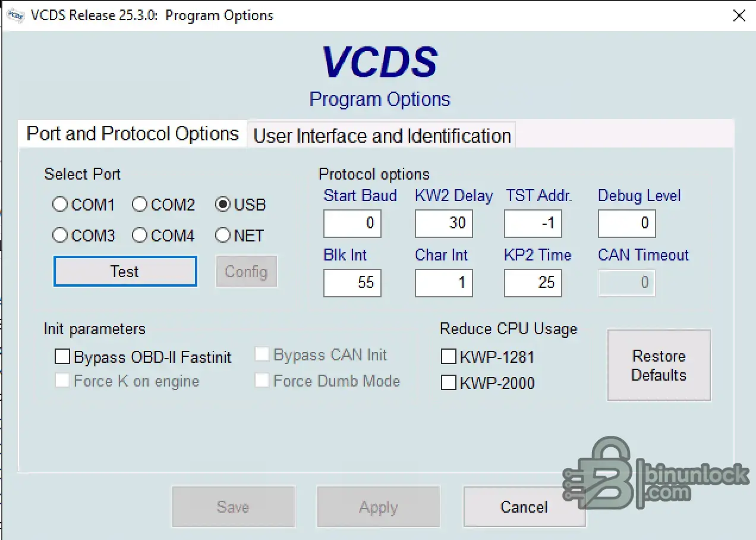Enable Bypass OBD-II Fastinit checkbox

(x=62, y=357)
